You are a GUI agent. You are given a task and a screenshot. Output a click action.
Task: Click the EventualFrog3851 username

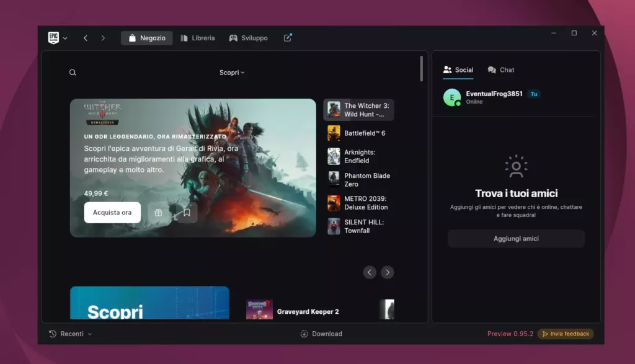494,94
